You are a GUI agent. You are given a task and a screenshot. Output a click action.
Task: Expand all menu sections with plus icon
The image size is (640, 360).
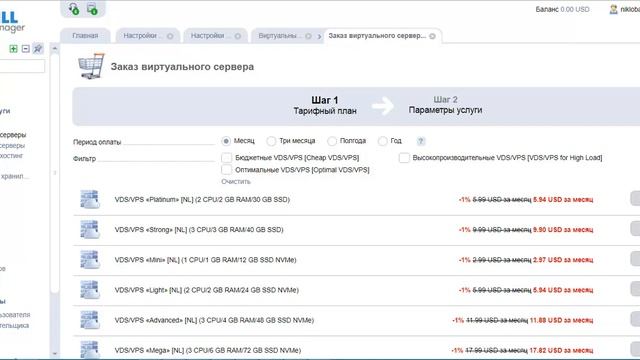point(13,49)
